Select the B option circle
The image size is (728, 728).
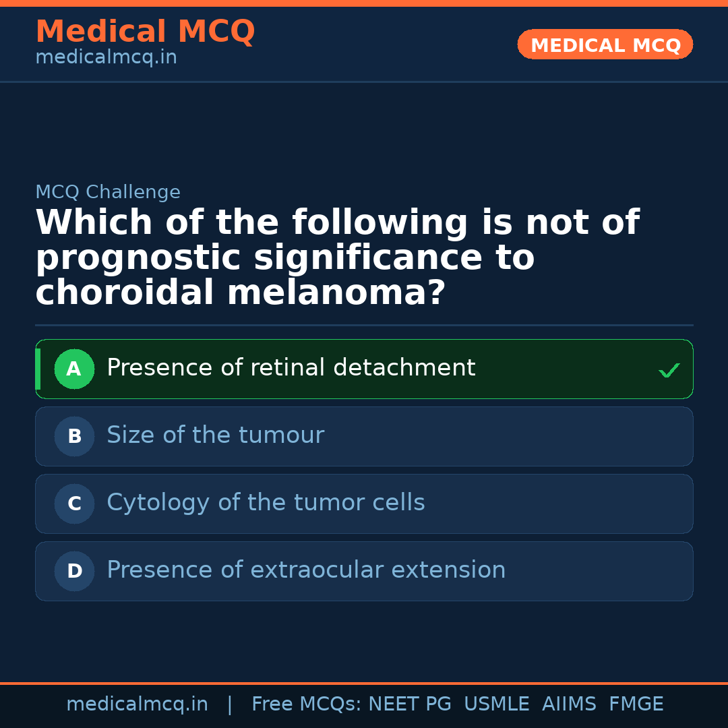pyautogui.click(x=74, y=436)
